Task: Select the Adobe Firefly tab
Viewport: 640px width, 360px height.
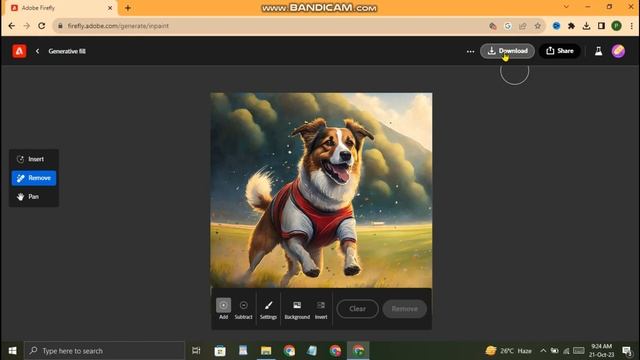Action: (61, 8)
